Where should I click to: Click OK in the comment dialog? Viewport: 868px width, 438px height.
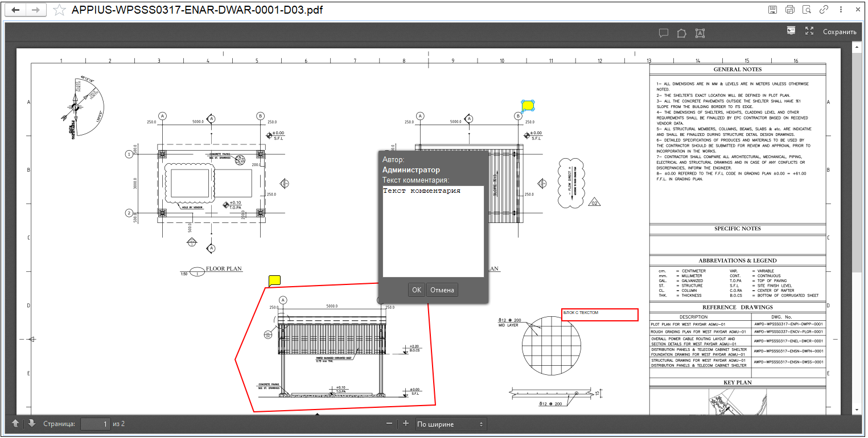(x=417, y=290)
